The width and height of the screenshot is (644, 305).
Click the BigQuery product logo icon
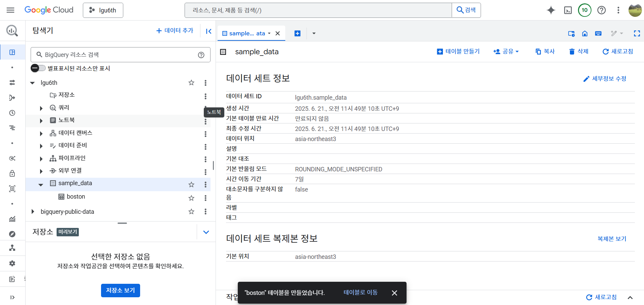click(12, 31)
